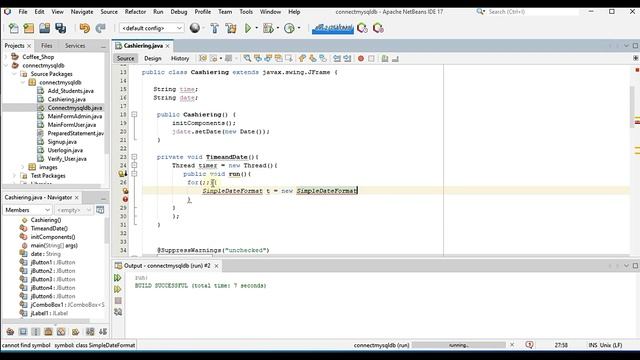The image size is (640, 360).
Task: Click the notifications icon in the status bar
Action: [x=529, y=345]
